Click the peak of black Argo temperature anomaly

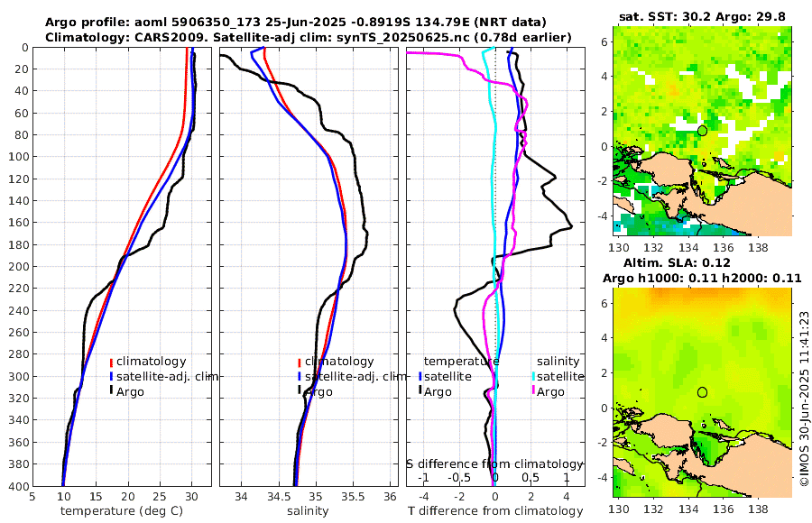(571, 227)
